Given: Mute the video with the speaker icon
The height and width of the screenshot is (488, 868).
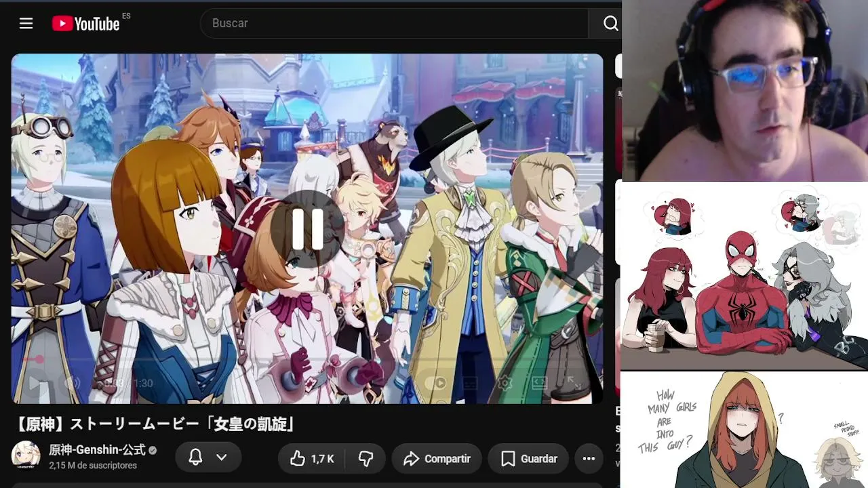Looking at the screenshot, I should coord(71,383).
